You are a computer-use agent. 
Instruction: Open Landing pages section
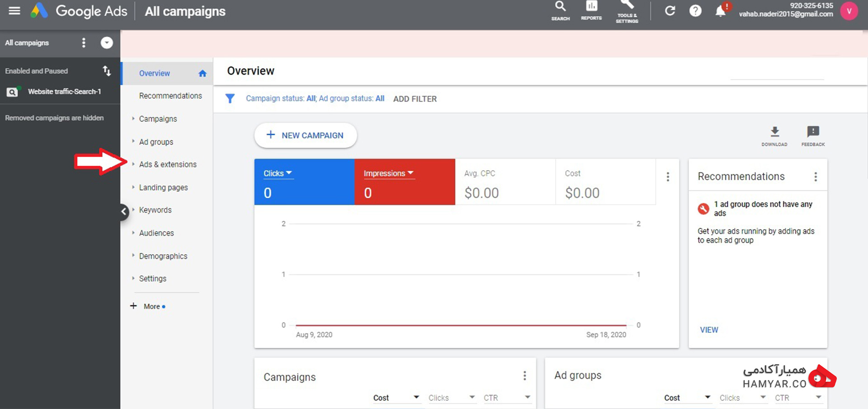click(163, 188)
